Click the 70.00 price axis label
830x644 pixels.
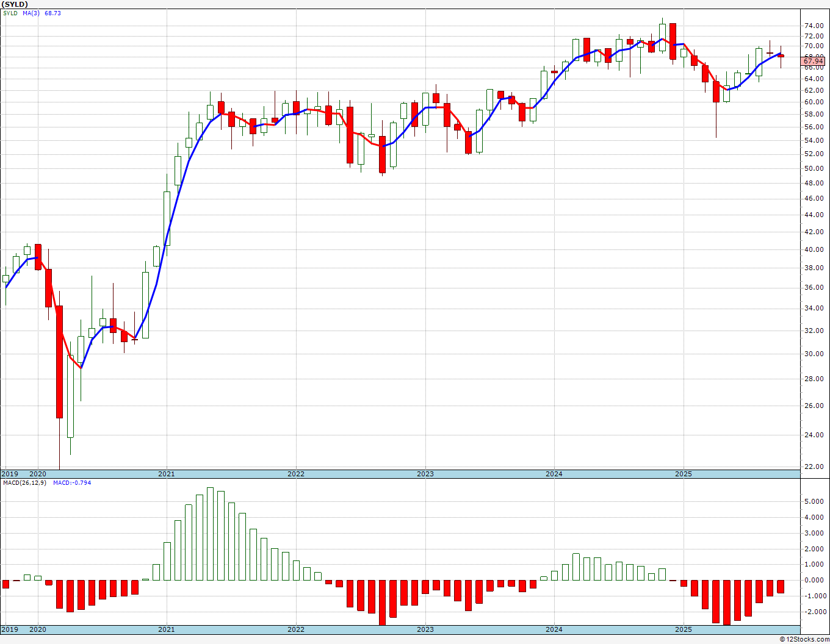[x=814, y=46]
